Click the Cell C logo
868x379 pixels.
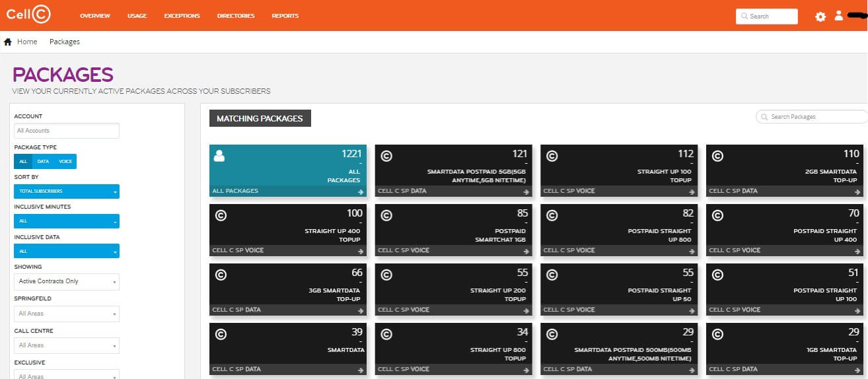(x=29, y=15)
